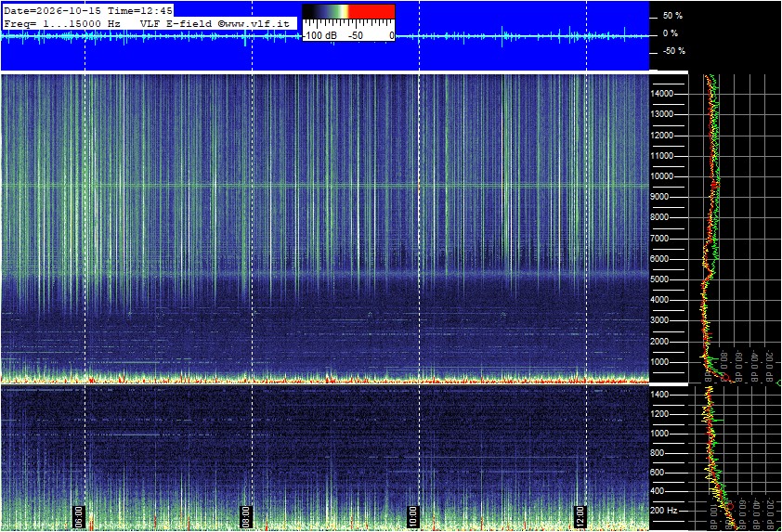
Task: Click the 9000 frequency axis label
Action: tap(659, 197)
